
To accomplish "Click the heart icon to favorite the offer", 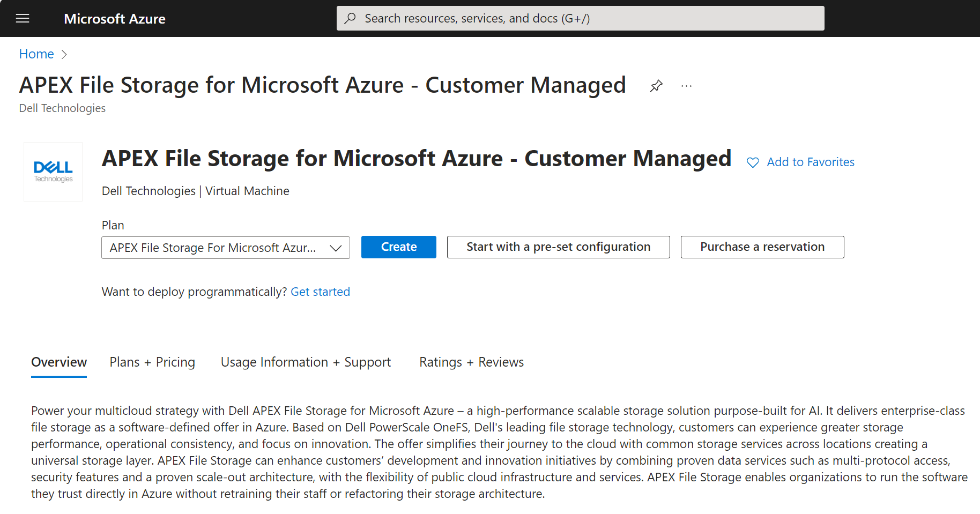I will (x=753, y=162).
